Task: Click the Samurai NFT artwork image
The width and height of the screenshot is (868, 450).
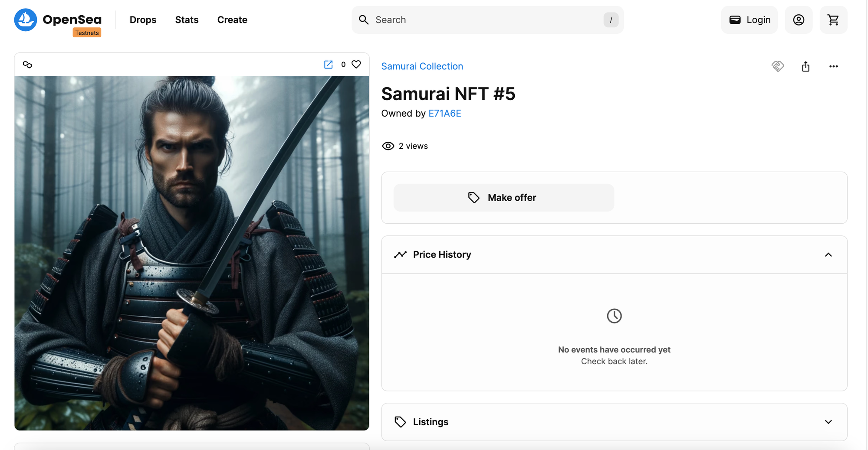Action: click(192, 253)
